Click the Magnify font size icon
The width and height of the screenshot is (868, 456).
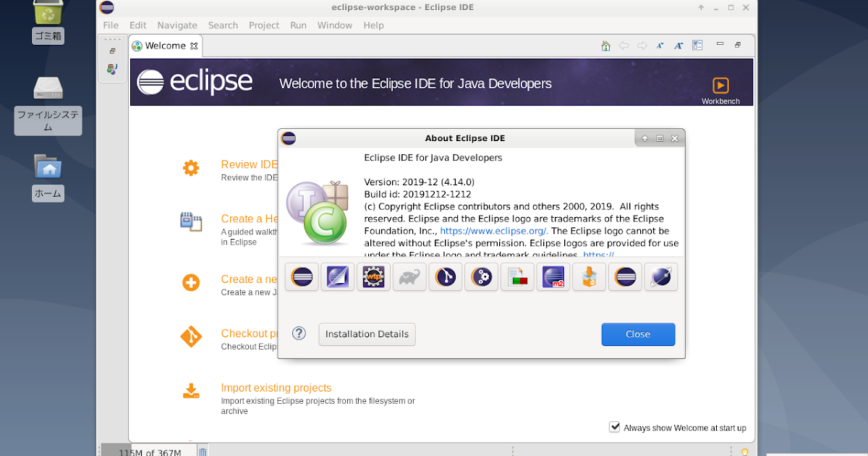[678, 46]
